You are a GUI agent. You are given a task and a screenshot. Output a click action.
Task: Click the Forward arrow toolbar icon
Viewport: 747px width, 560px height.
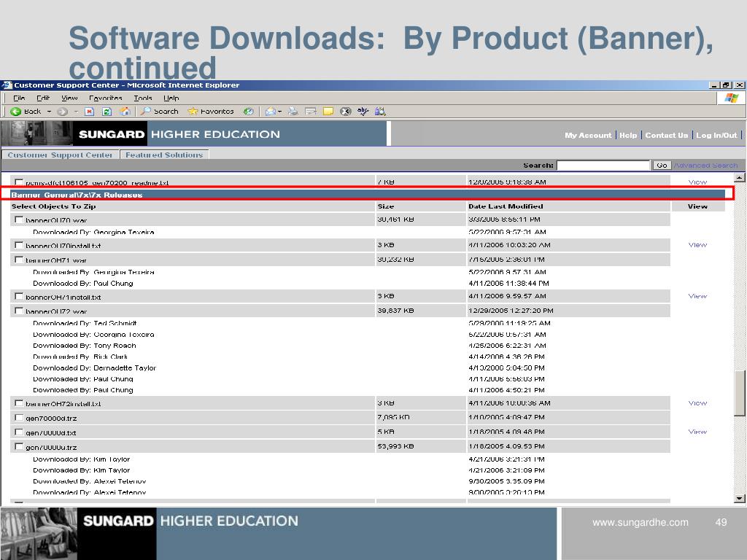click(x=63, y=112)
